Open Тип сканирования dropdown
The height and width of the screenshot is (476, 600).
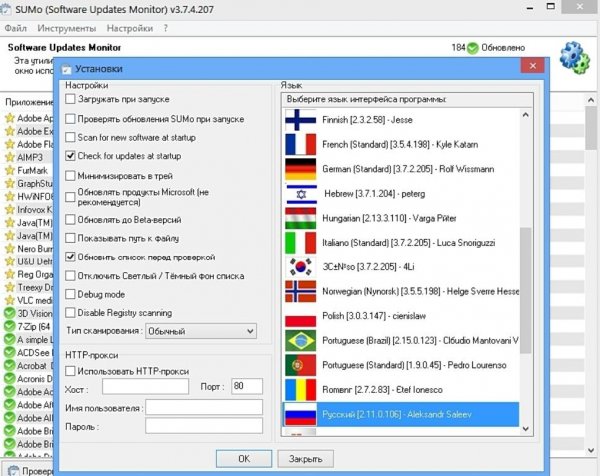click(201, 331)
